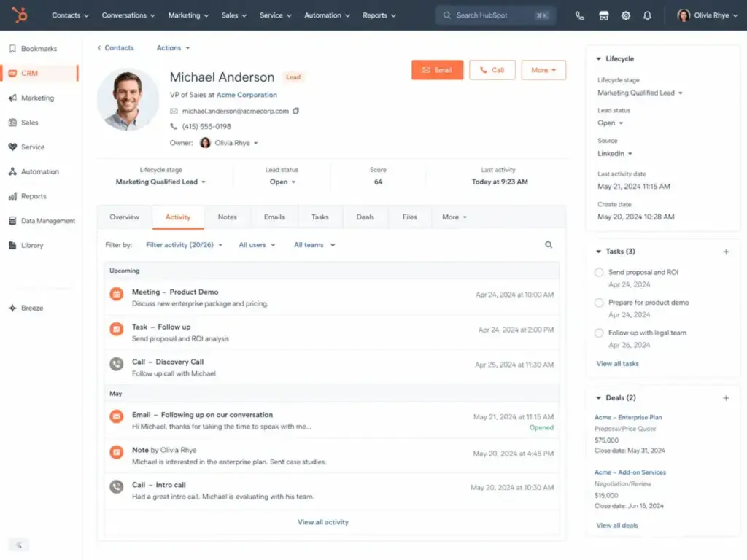Open the Conversations top menu dropdown
The width and height of the screenshot is (747, 560).
tap(128, 15)
